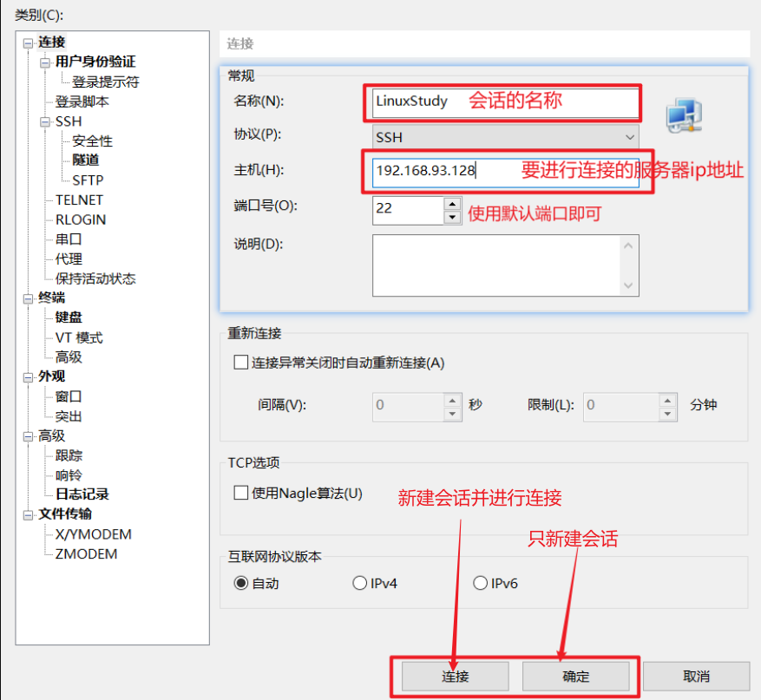Click the 取消 button
This screenshot has width=761, height=700.
point(697,677)
